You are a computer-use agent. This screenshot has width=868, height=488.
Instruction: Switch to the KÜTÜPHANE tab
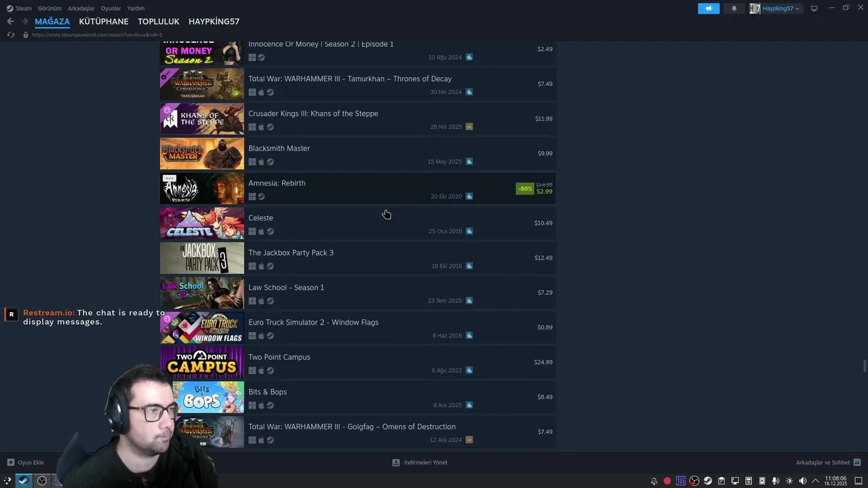coord(104,22)
